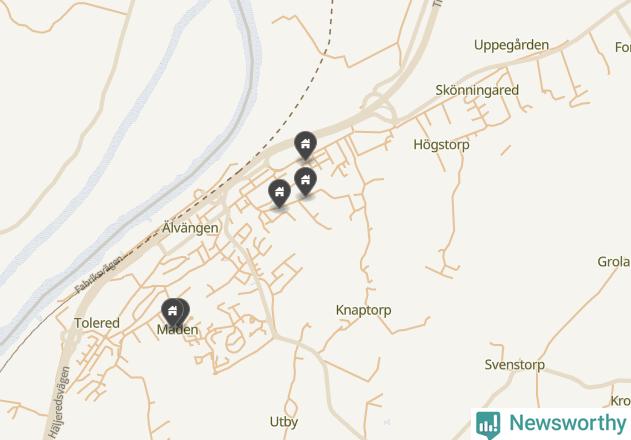Select the Högstorp place label
The width and height of the screenshot is (631, 440).
click(441, 145)
